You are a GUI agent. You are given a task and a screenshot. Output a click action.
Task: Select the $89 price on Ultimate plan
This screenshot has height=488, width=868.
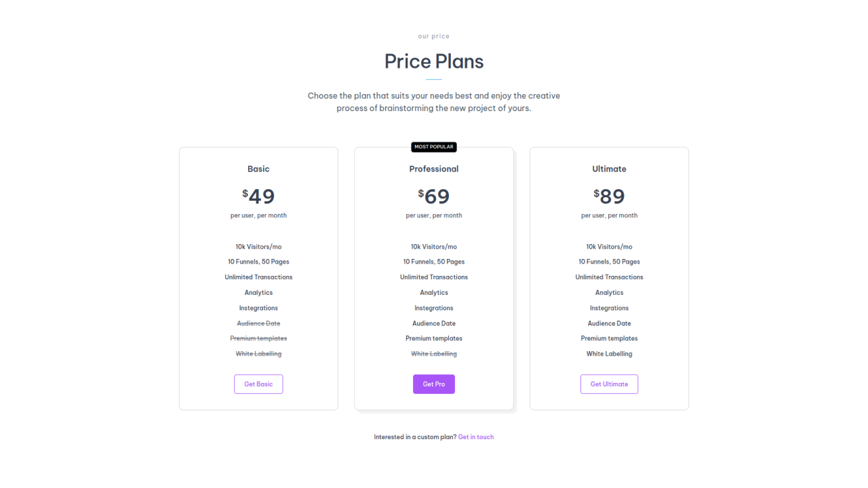point(609,196)
